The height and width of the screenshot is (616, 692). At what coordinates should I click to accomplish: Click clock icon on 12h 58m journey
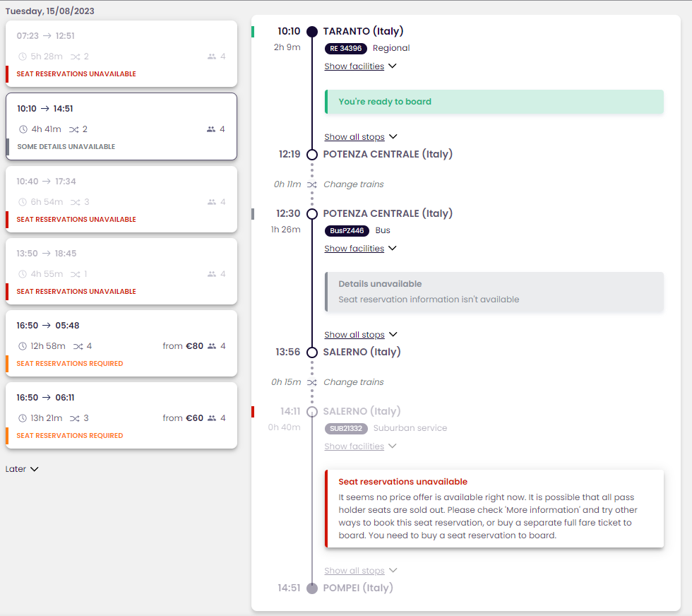(23, 346)
